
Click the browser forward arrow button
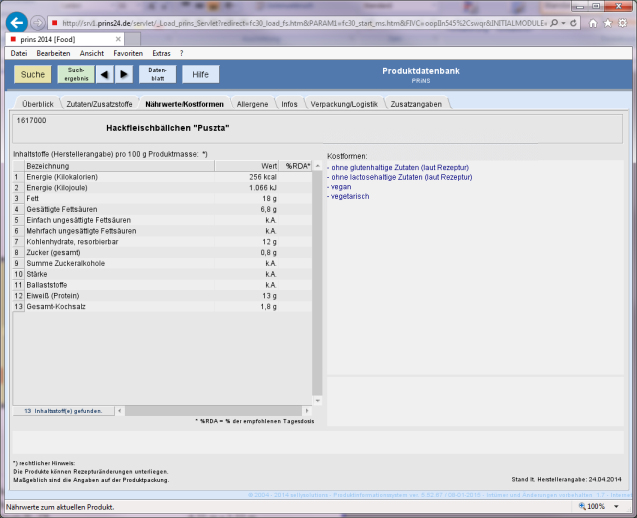coord(37,22)
